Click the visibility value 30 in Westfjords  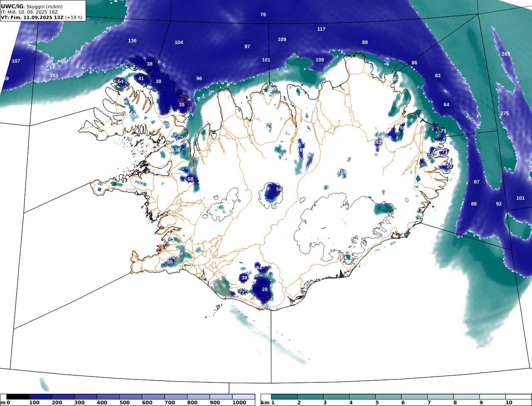158,81
